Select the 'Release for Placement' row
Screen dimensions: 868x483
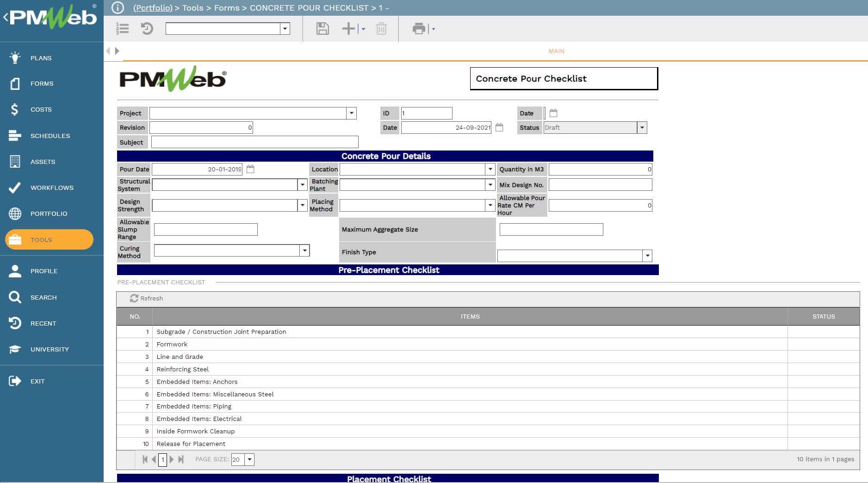point(488,444)
